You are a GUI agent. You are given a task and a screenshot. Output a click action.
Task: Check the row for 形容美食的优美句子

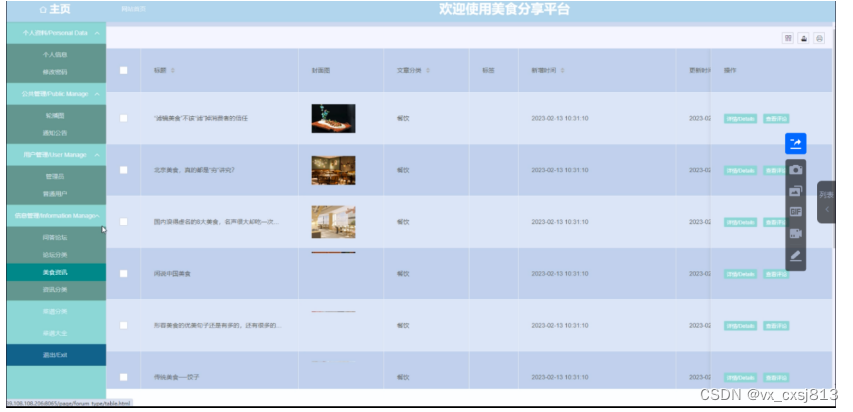point(123,325)
